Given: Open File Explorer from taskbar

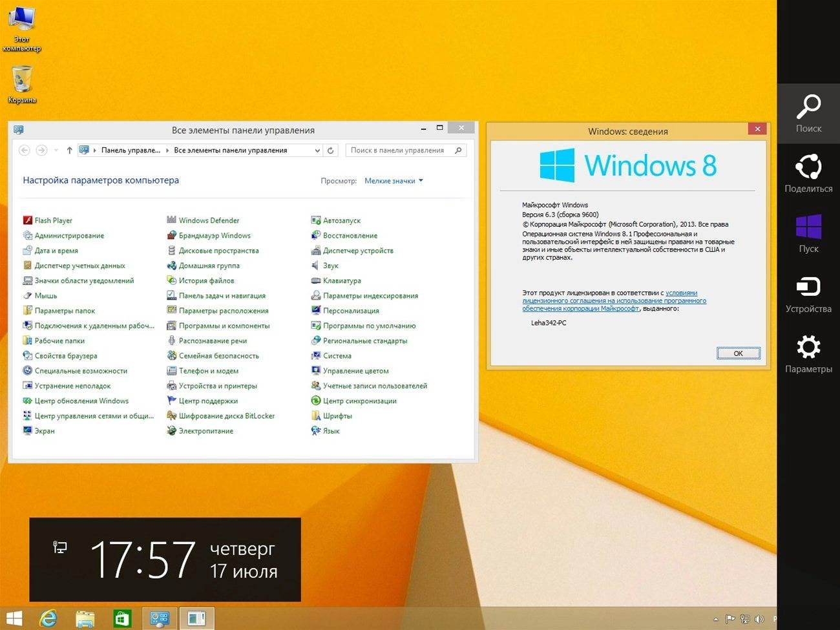Looking at the screenshot, I should 85,618.
